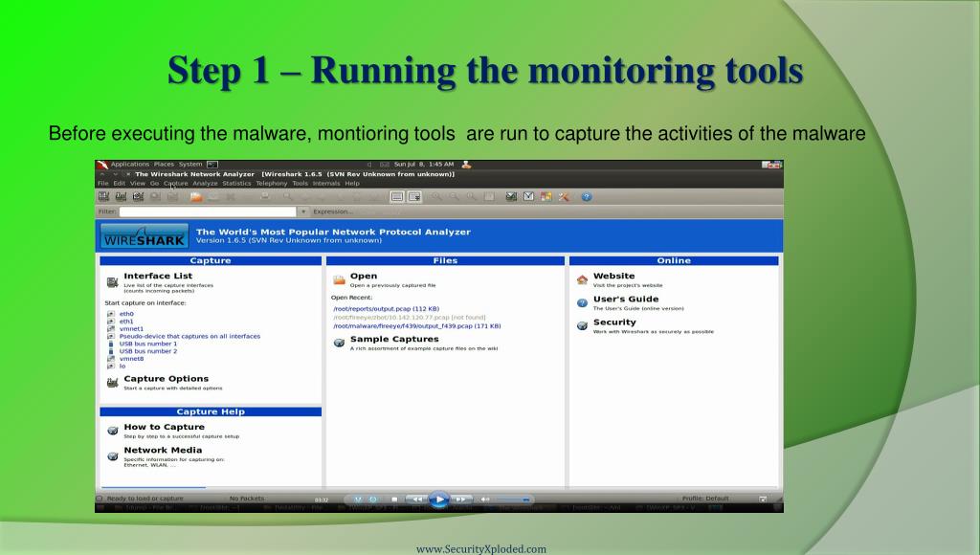Click the capture options toolbar icon
This screenshot has height=555, width=980.
pyautogui.click(x=121, y=196)
